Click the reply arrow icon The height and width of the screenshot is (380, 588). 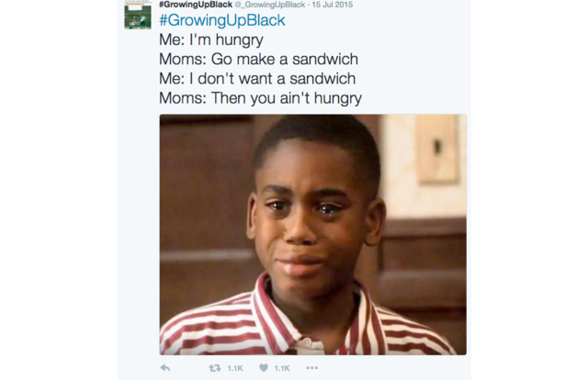click(165, 368)
